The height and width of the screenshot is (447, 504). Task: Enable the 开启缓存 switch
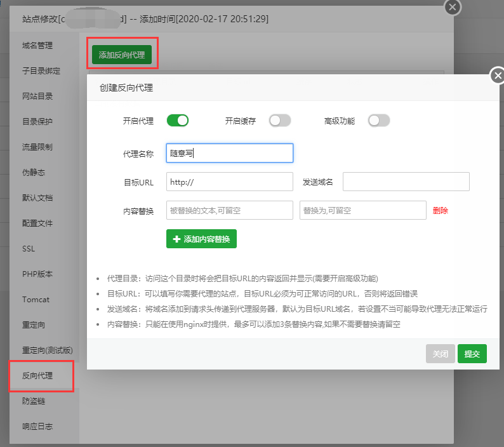280,121
